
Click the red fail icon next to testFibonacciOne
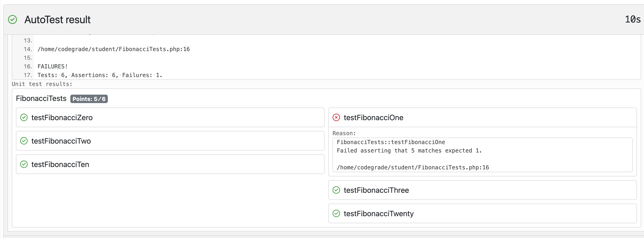(336, 118)
